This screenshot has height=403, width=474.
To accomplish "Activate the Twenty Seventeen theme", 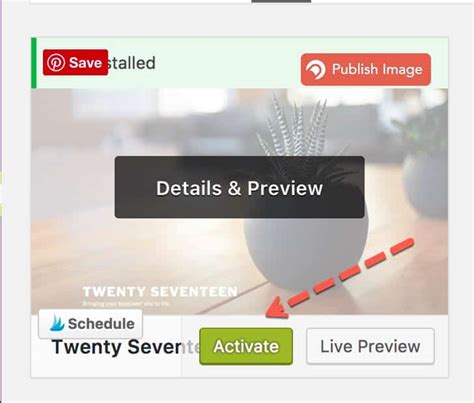I will [246, 346].
